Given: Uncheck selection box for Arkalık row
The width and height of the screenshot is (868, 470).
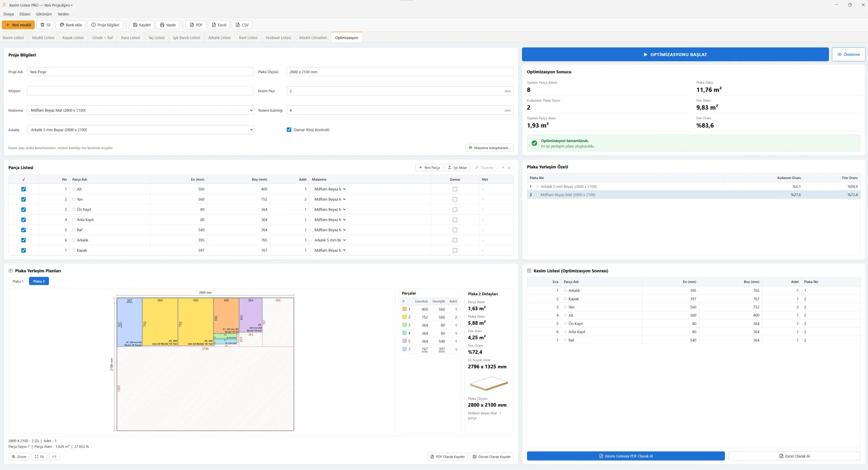Looking at the screenshot, I should 23,240.
